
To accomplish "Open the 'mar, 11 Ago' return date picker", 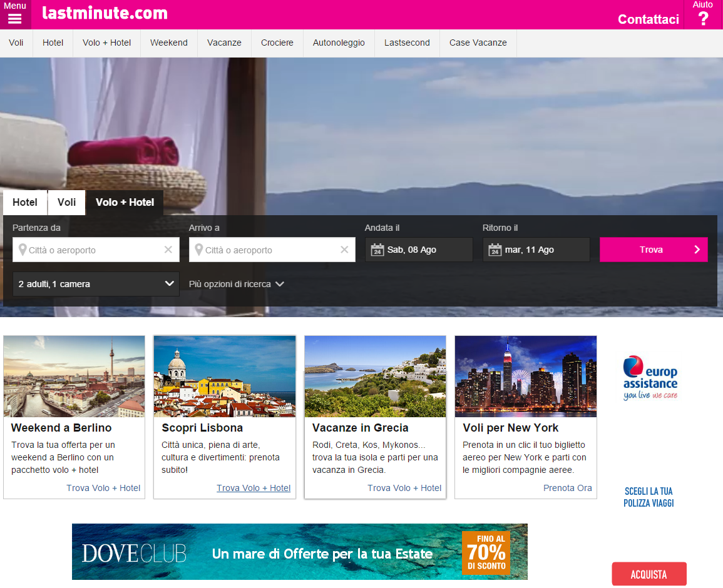I will [536, 250].
